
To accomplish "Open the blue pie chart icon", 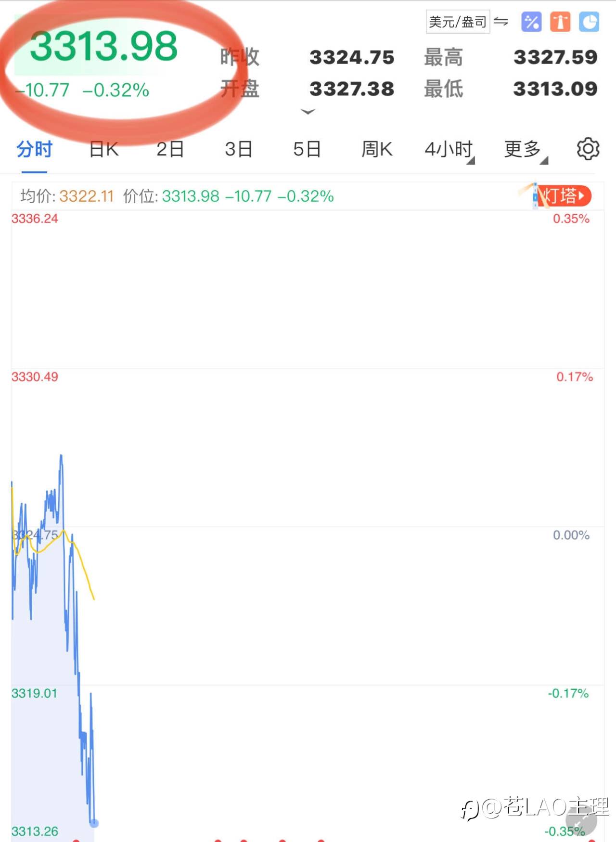I will tap(589, 22).
